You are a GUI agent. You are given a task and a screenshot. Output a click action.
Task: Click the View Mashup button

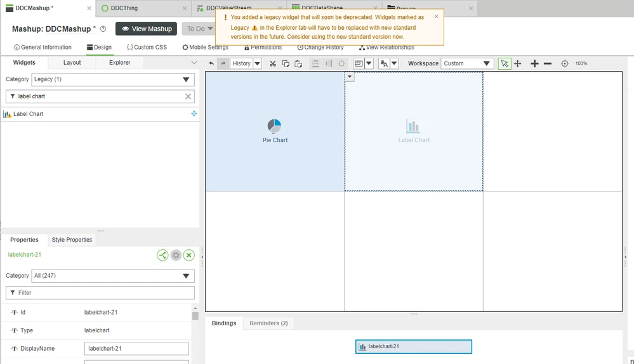pos(147,29)
